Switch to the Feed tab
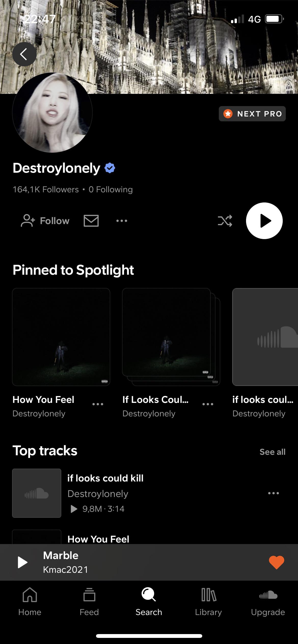The height and width of the screenshot is (644, 298). [89, 601]
